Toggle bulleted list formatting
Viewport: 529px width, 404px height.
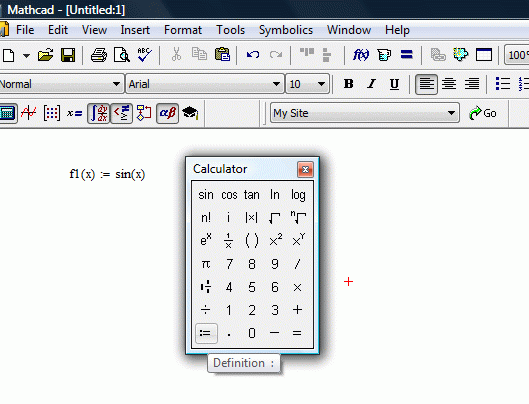(503, 84)
